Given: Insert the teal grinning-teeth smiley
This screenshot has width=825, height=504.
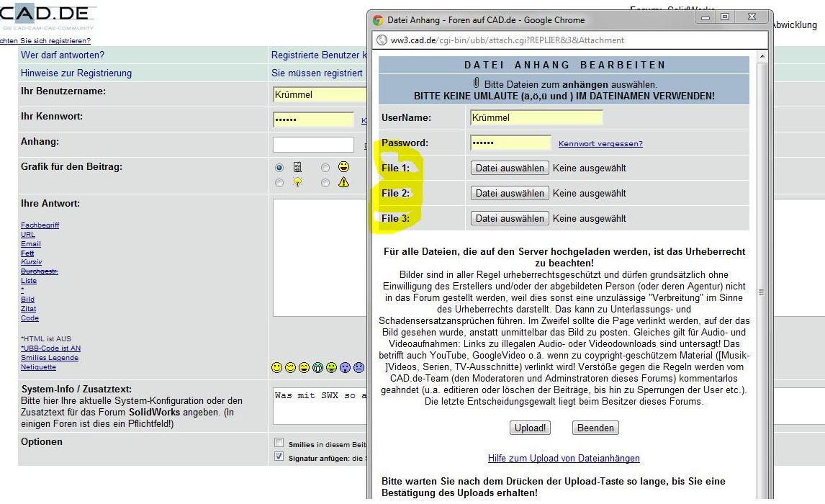Looking at the screenshot, I should pos(317,368).
